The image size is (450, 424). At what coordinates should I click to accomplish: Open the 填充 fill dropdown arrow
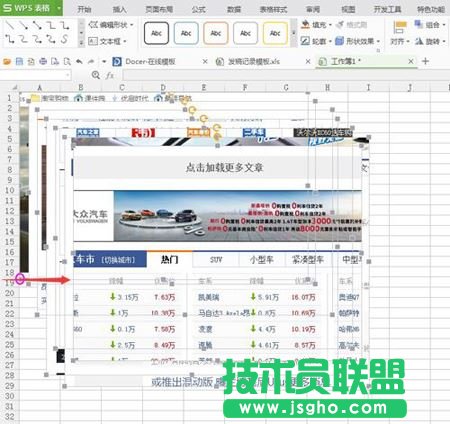pos(330,25)
